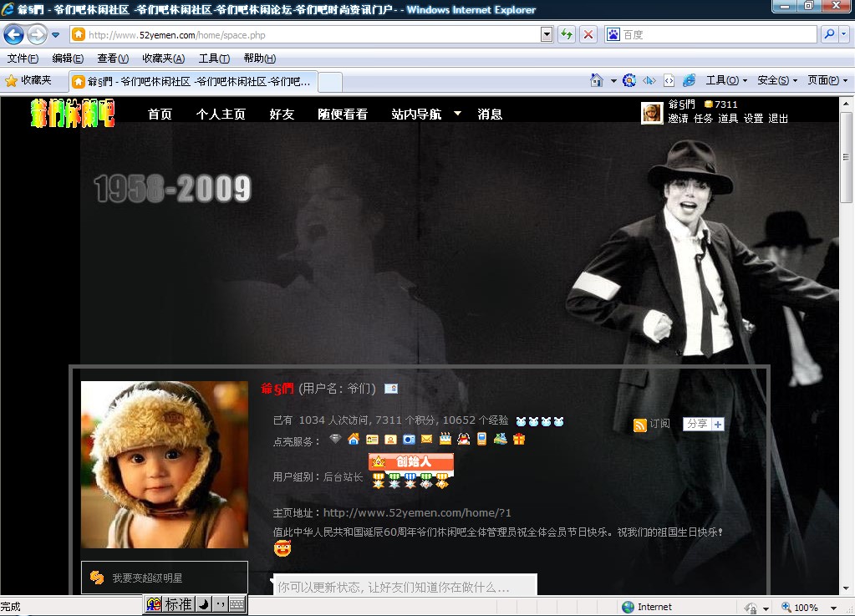The height and width of the screenshot is (616, 855).
Task: Open the 安全(S) dropdown menu
Action: pyautogui.click(x=777, y=81)
